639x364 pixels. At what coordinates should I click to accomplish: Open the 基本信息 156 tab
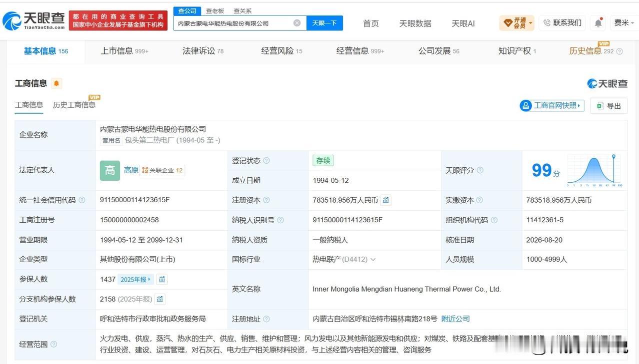(46, 51)
